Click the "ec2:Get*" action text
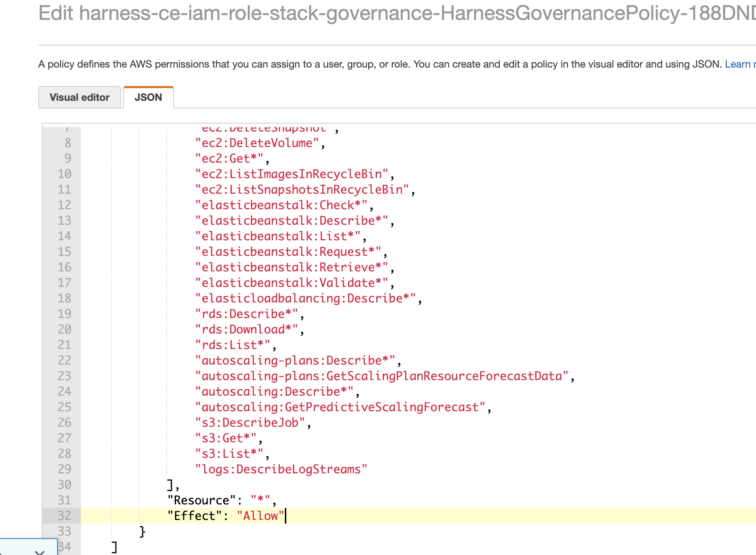Screen dimensions: 756x555 pyautogui.click(x=229, y=159)
